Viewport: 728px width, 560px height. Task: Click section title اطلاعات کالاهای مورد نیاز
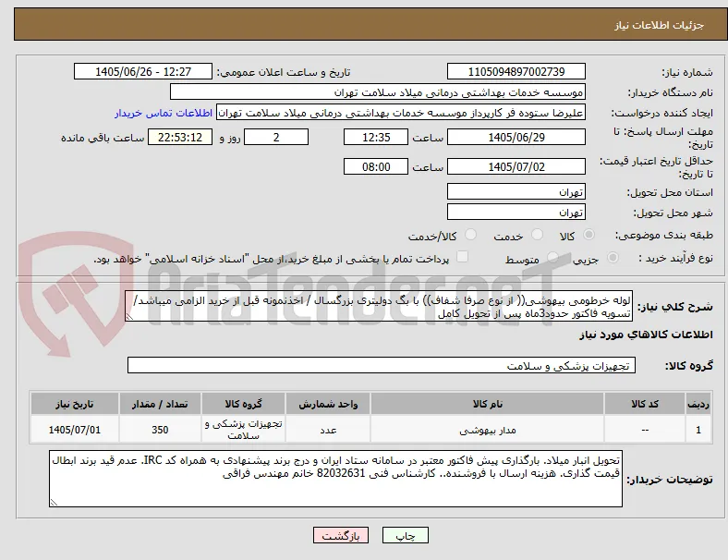(x=646, y=335)
